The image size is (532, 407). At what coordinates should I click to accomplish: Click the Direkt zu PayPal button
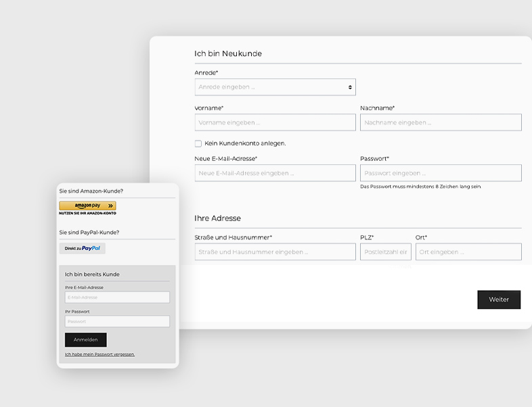82,248
